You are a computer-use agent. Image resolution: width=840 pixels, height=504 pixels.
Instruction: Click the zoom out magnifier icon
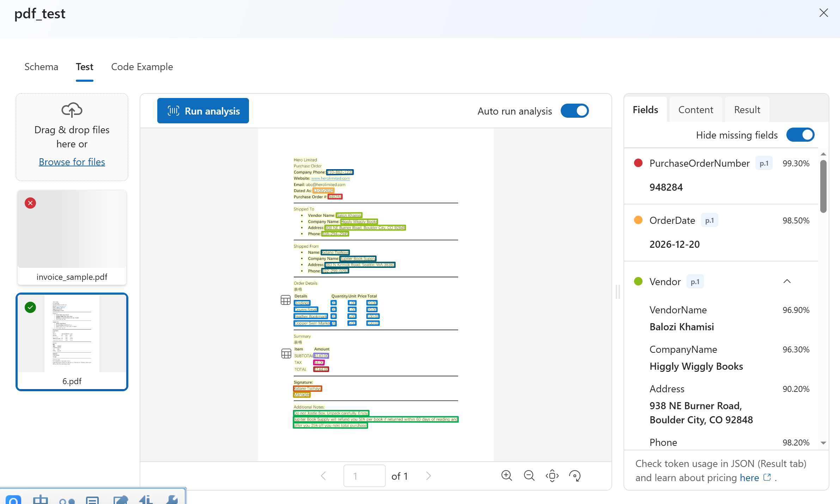pos(529,475)
